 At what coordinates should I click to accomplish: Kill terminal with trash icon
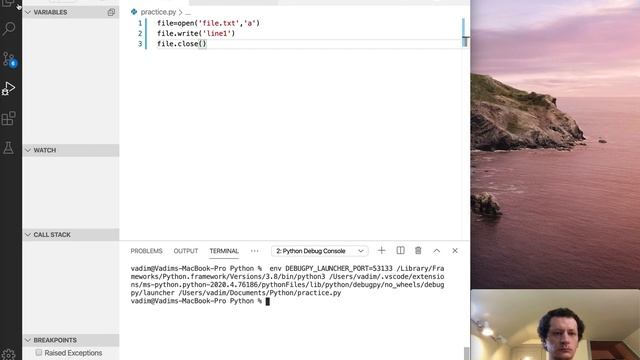[418, 251]
